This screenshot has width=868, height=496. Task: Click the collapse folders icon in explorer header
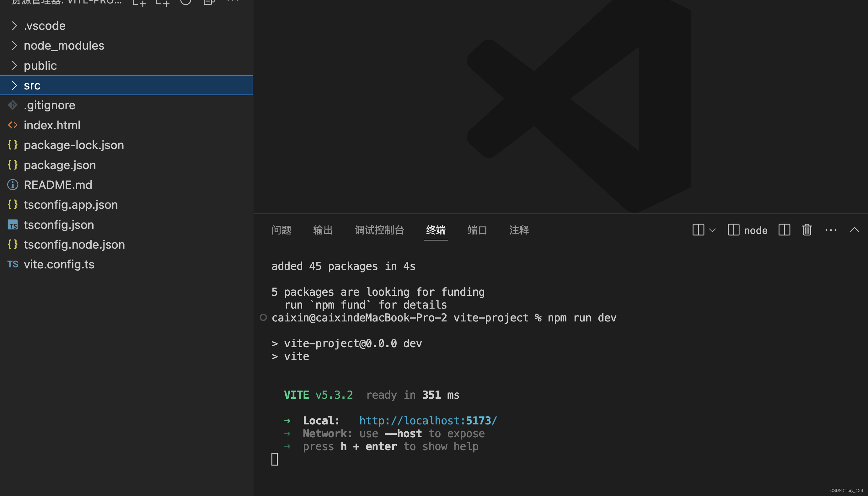tap(209, 3)
